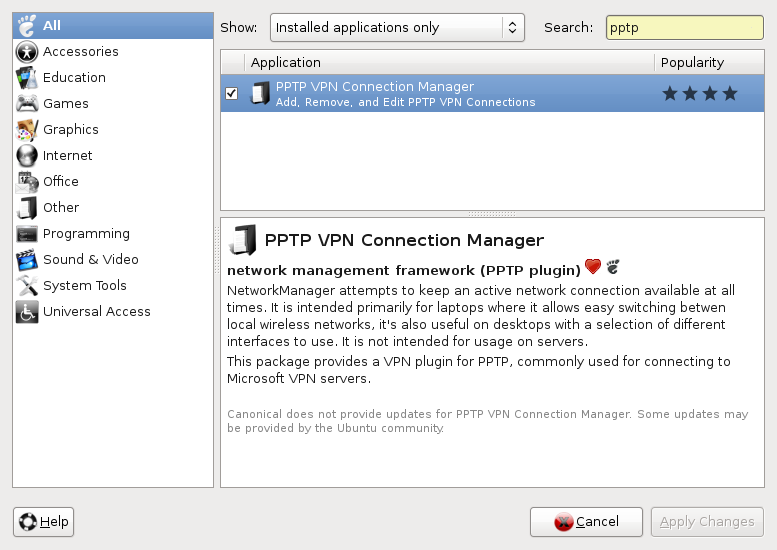Screen dimensions: 777x550
Task: Click the Canonical updates notice text
Action: (488, 421)
